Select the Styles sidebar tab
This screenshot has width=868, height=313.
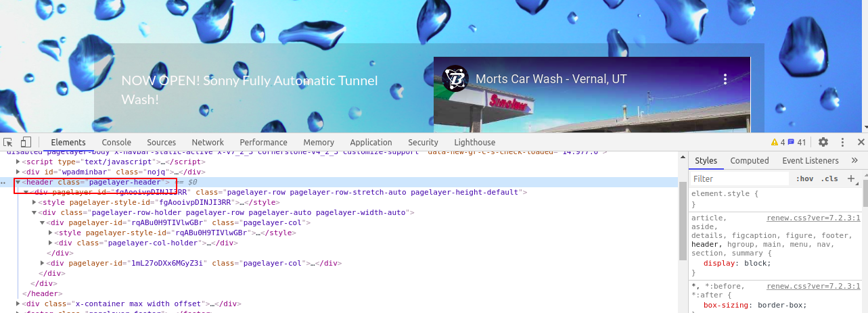(706, 160)
